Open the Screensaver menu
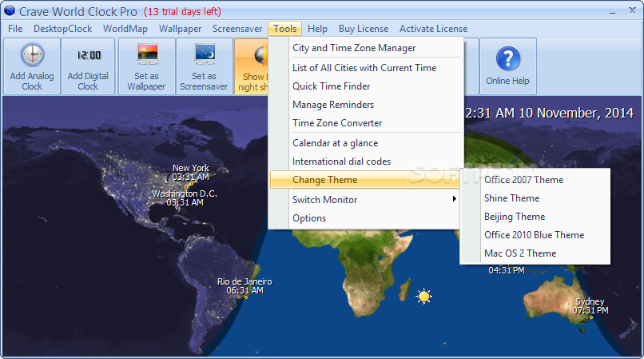 [x=237, y=29]
